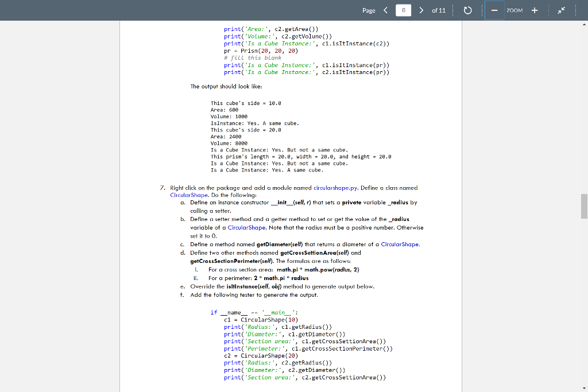Click the '# fill this blank' comment
The height and width of the screenshot is (392, 588).
pos(253,58)
